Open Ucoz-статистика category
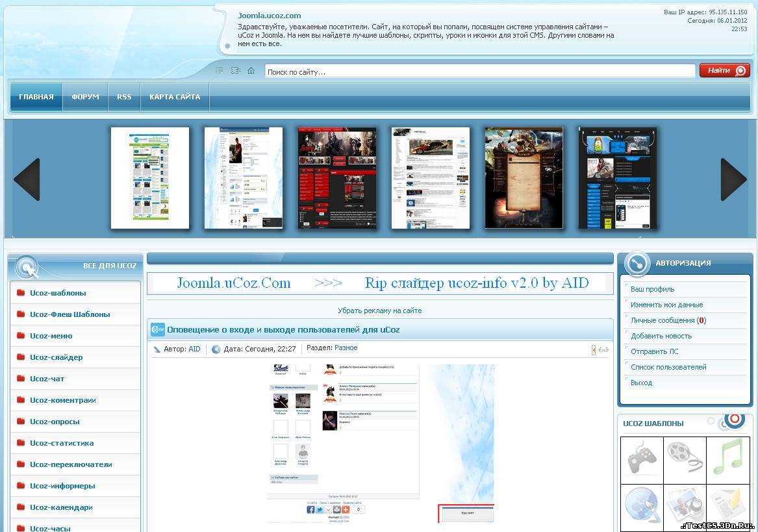Image resolution: width=758 pixels, height=532 pixels. pyautogui.click(x=62, y=443)
